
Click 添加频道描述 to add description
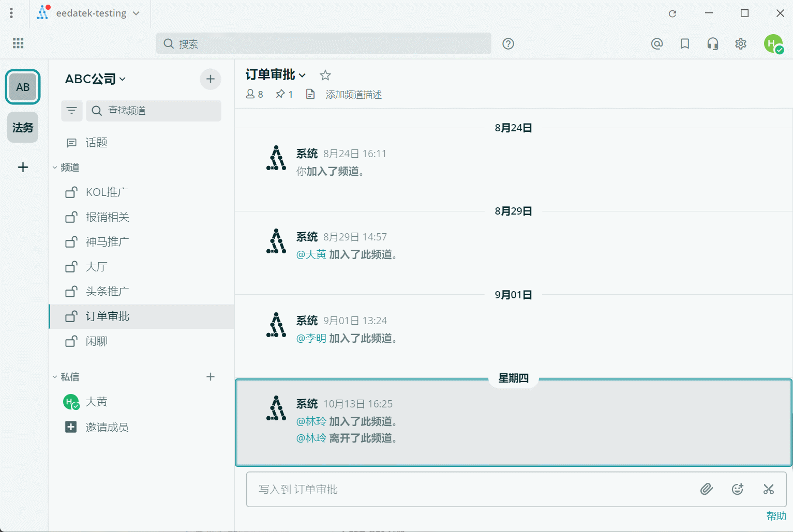click(353, 95)
